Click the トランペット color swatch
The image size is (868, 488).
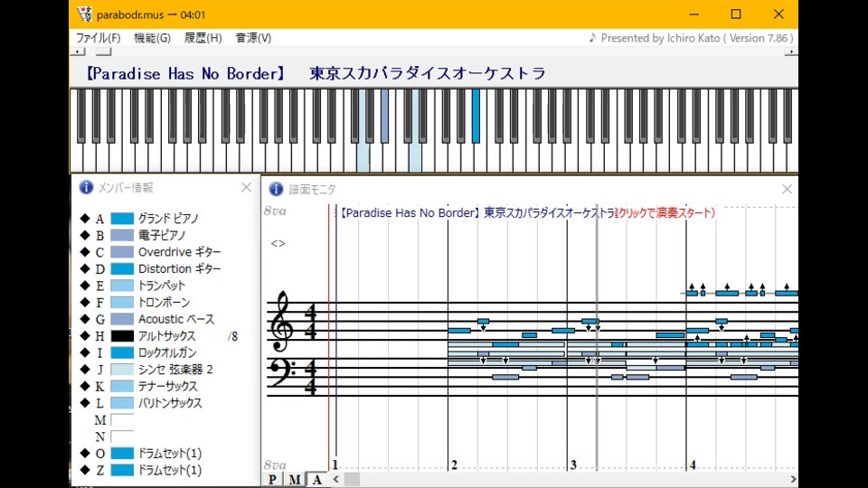[x=122, y=286]
